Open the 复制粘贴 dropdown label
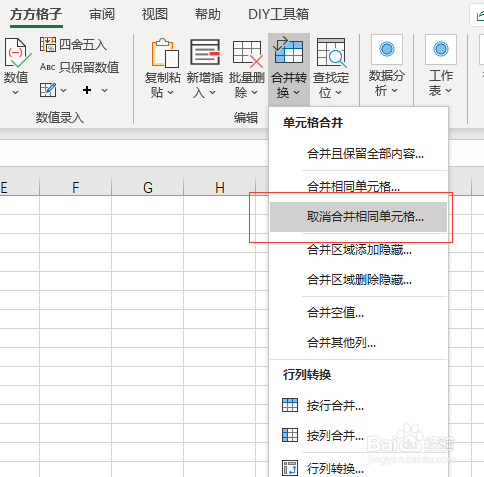 163,85
